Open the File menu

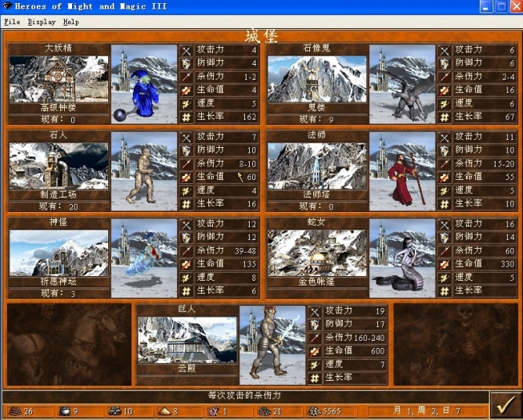coord(12,22)
